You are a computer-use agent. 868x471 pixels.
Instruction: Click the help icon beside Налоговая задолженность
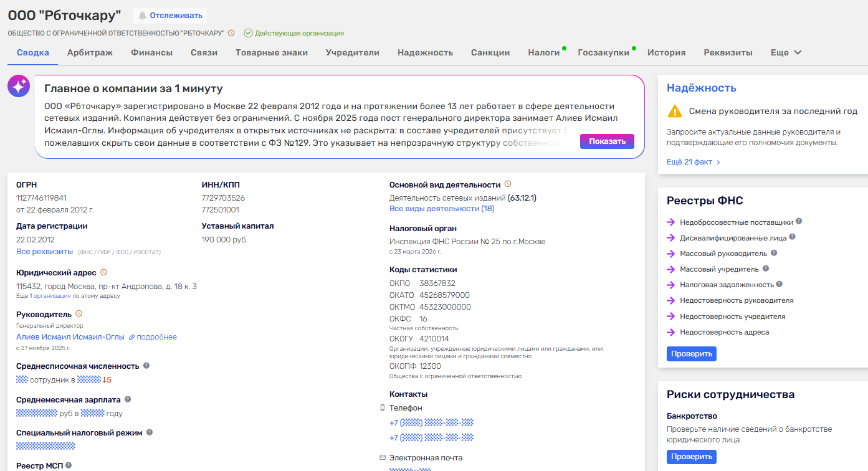click(x=780, y=284)
